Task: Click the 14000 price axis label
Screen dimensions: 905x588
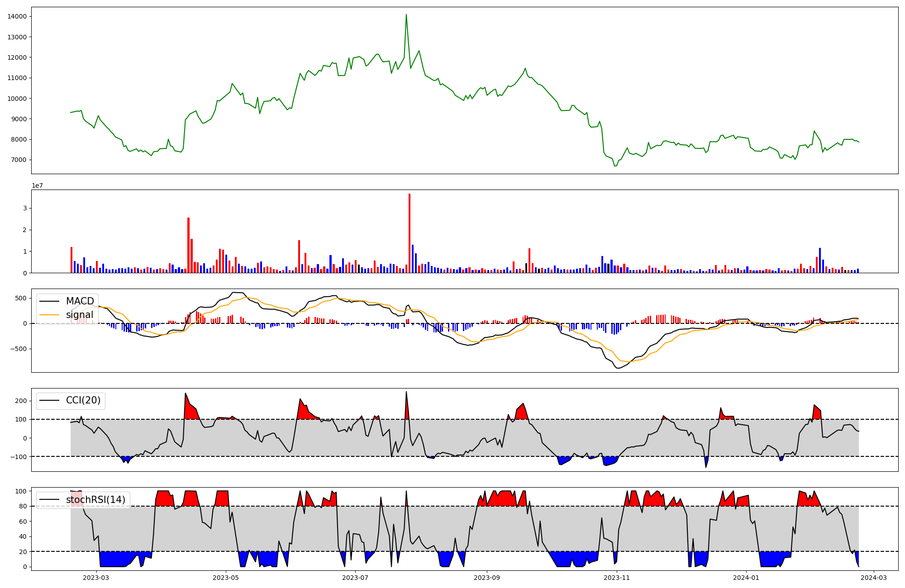Action: click(x=17, y=17)
